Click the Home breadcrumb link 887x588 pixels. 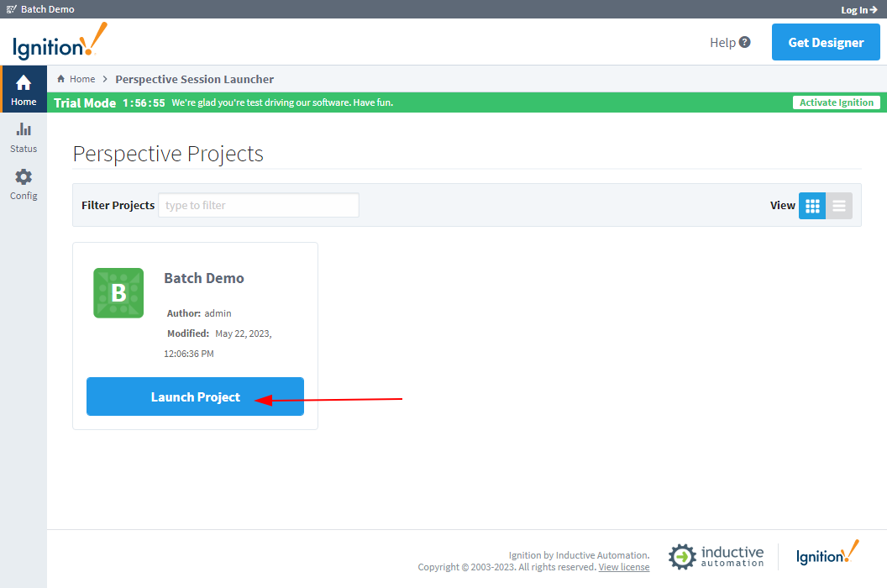[81, 79]
